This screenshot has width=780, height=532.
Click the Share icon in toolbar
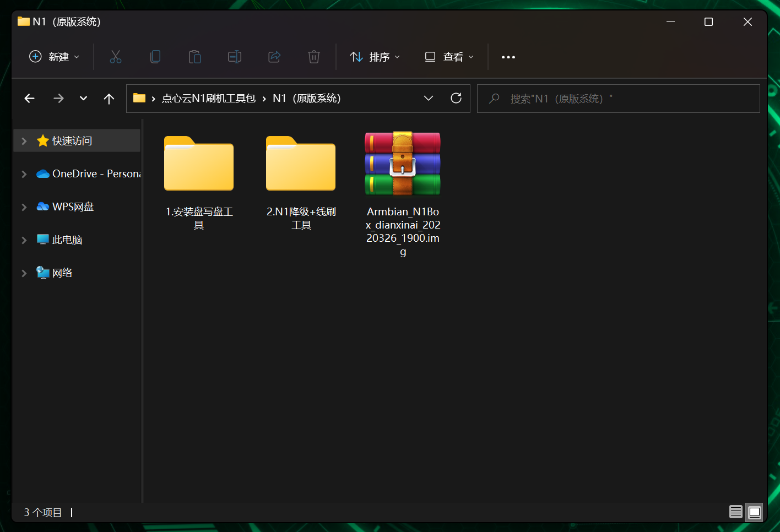tap(274, 57)
